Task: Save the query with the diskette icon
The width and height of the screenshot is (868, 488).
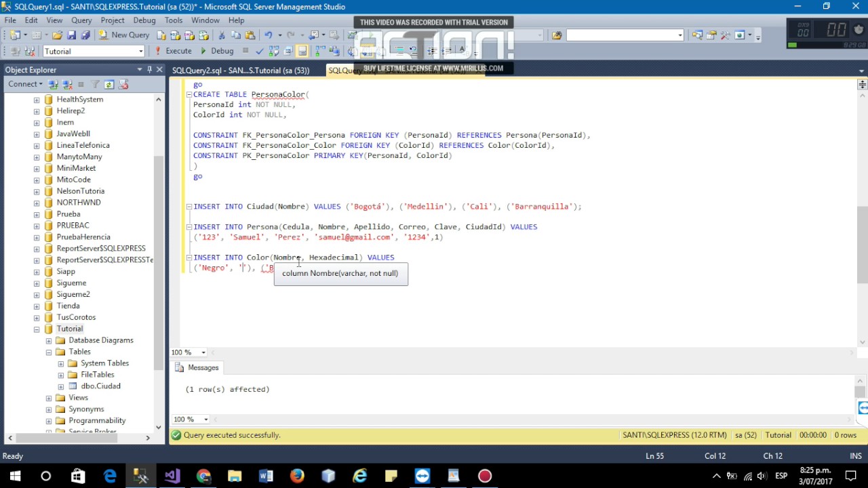Action: point(71,35)
